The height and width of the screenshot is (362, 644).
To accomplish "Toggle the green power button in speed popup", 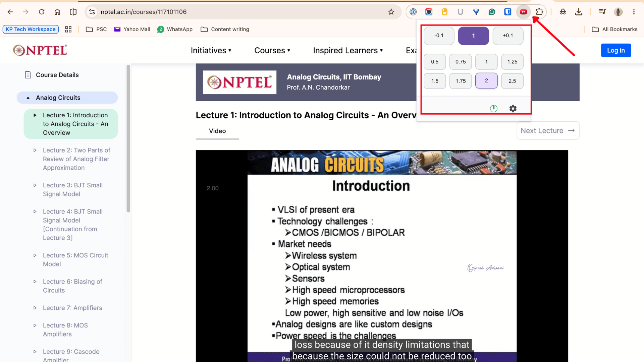I will coord(494,109).
